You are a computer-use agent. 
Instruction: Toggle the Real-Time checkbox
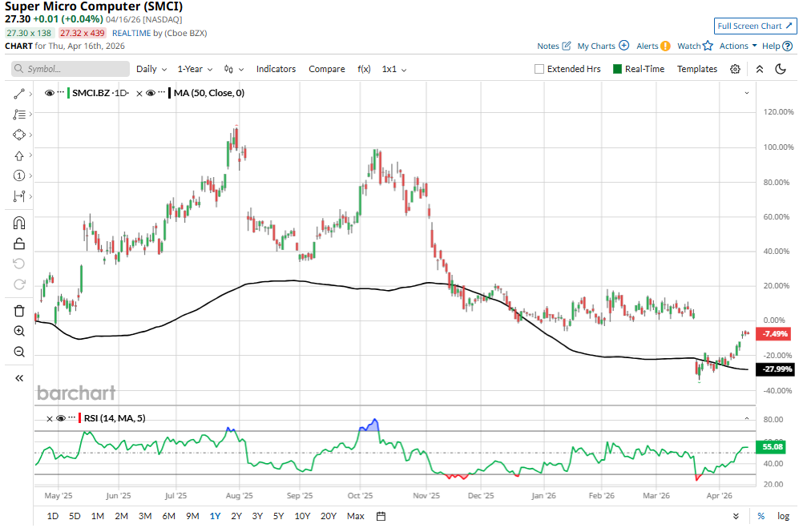click(618, 69)
